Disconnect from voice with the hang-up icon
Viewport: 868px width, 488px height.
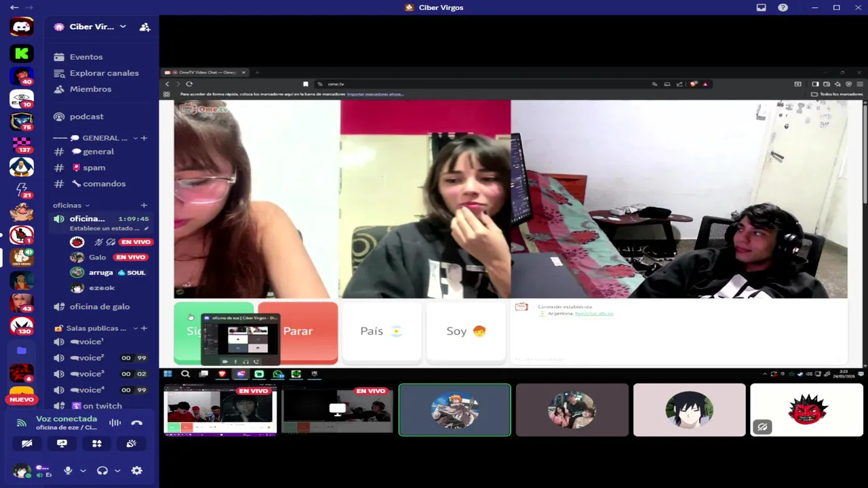tap(136, 423)
